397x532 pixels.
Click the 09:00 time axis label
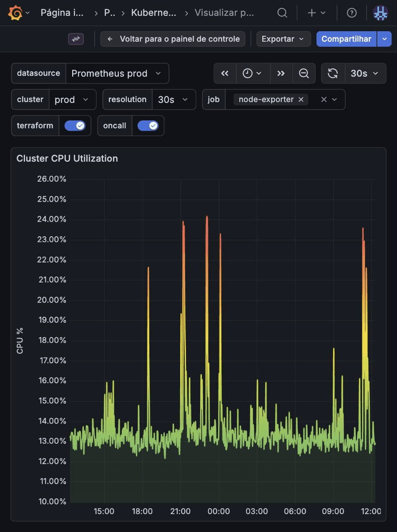333,511
